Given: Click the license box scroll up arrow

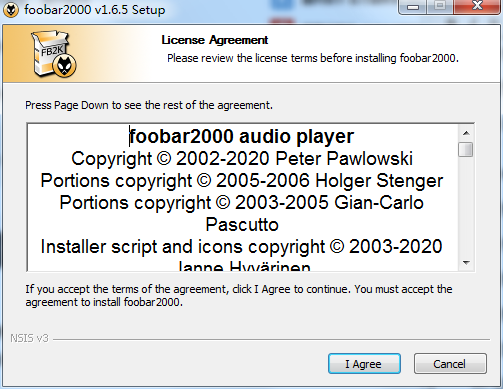Looking at the screenshot, I should coord(466,133).
